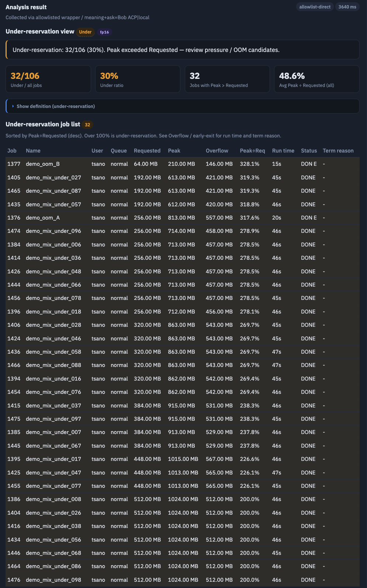This screenshot has height=588, width=367.
Task: Click the 1015.00 MB peak value
Action: tap(183, 459)
